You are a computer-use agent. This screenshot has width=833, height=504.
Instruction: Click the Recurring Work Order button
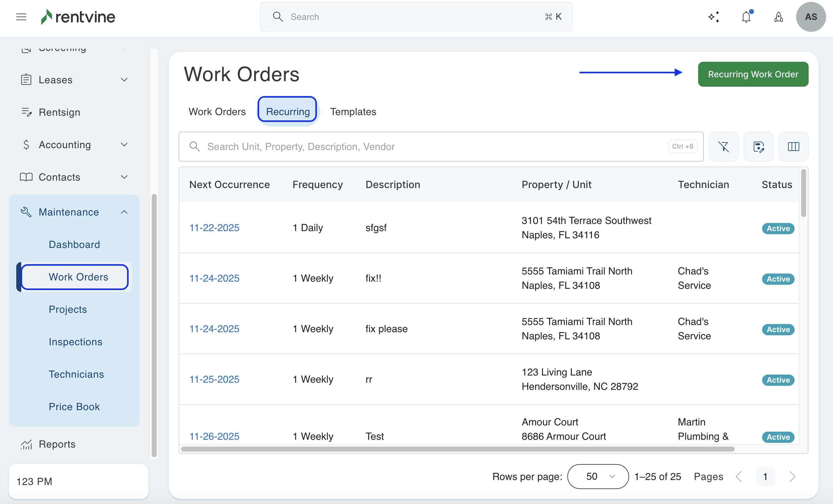(x=753, y=74)
